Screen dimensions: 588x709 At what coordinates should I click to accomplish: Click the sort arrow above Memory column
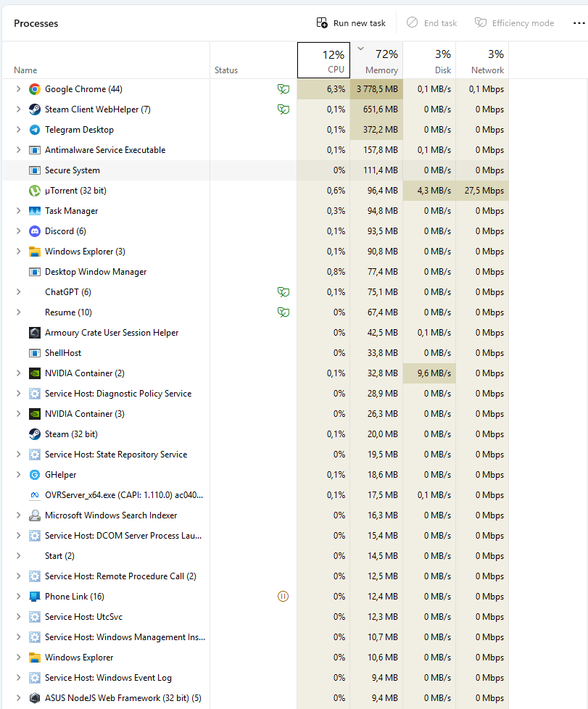pyautogui.click(x=360, y=49)
